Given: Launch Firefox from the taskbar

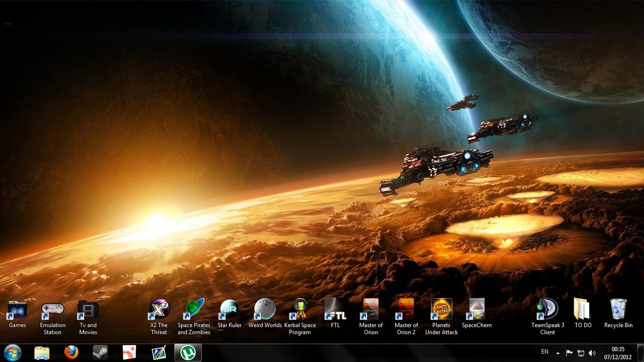Looking at the screenshot, I should (71, 353).
